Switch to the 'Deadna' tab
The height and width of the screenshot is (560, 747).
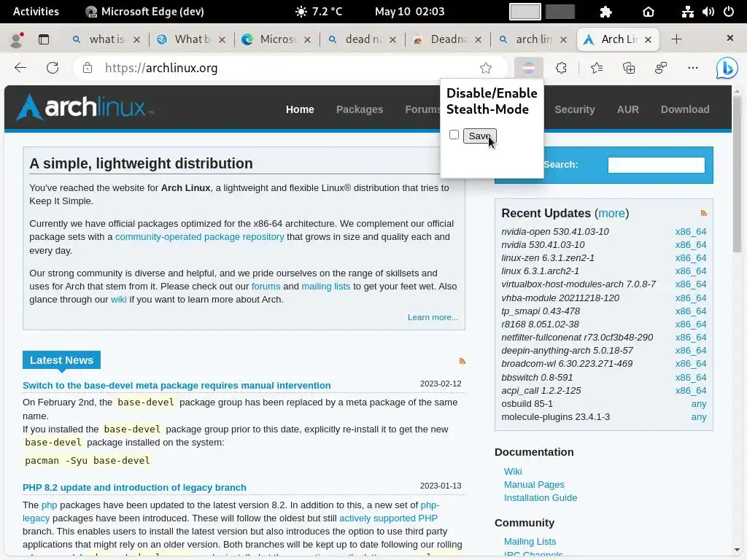click(x=448, y=39)
